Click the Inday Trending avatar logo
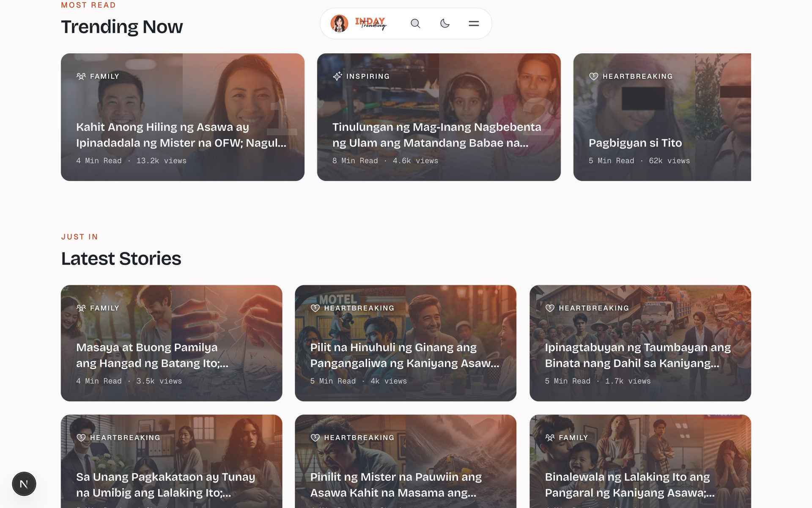The image size is (812, 508). pyautogui.click(x=339, y=24)
